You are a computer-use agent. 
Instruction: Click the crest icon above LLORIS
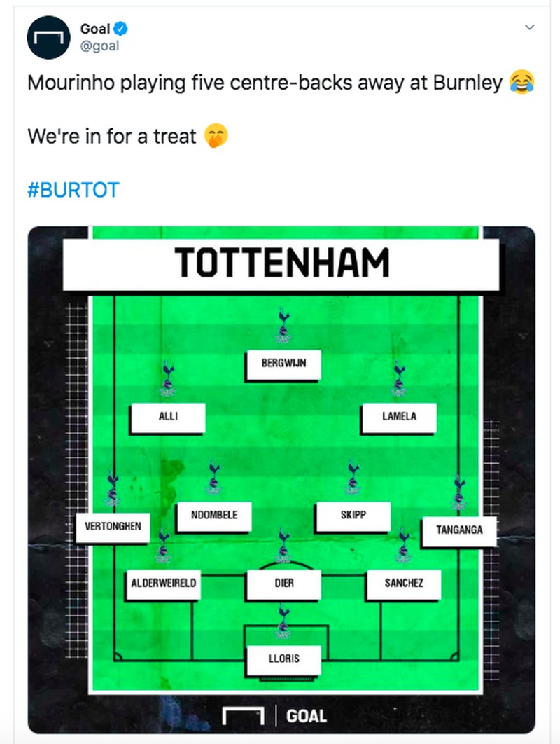(283, 620)
